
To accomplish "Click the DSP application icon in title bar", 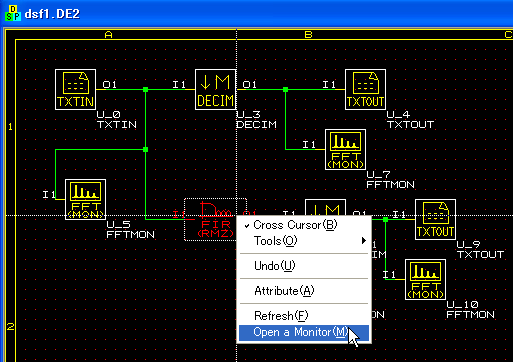I will pos(13,13).
